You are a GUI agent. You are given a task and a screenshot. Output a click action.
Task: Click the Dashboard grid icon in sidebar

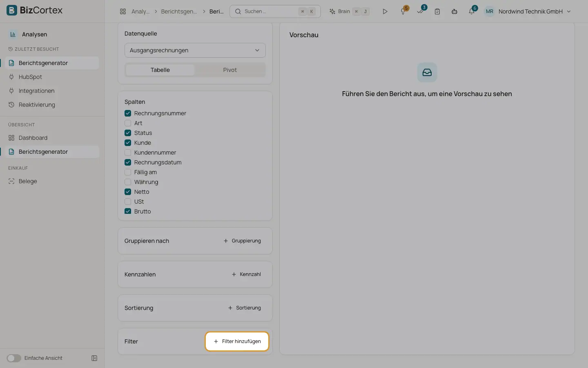coord(11,138)
